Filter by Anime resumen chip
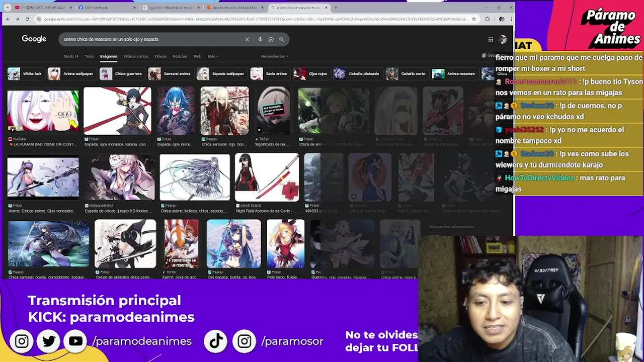This screenshot has height=362, width=644. tap(454, 74)
